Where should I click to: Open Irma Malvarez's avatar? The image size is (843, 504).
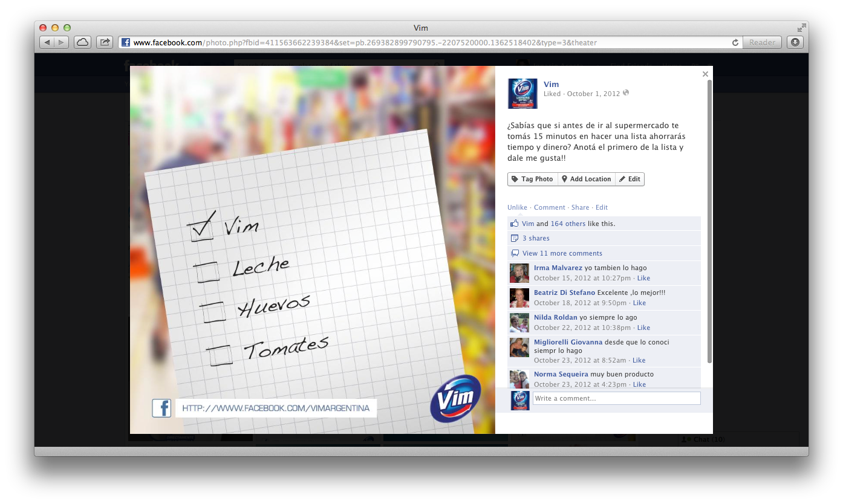click(519, 273)
